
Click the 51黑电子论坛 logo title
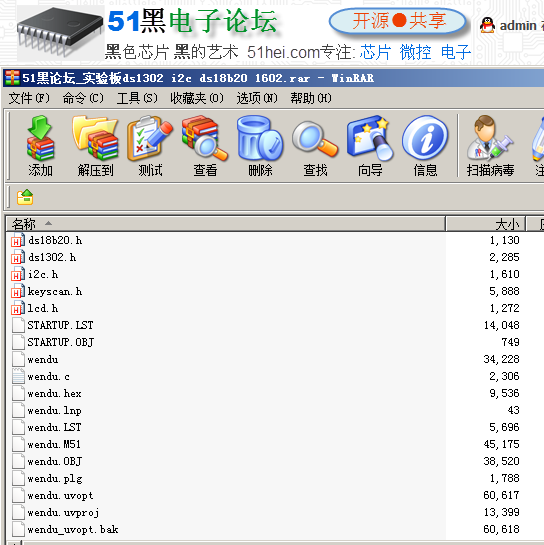(x=193, y=22)
